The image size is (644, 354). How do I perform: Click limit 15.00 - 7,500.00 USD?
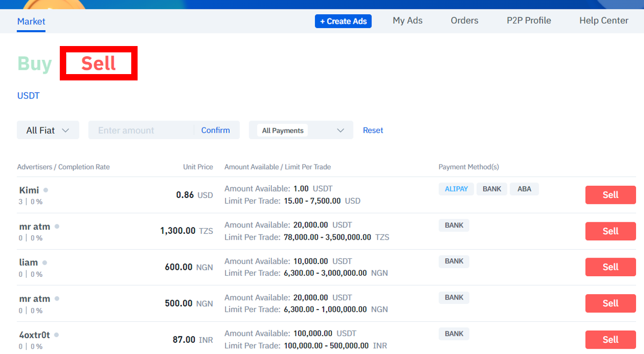[322, 201]
